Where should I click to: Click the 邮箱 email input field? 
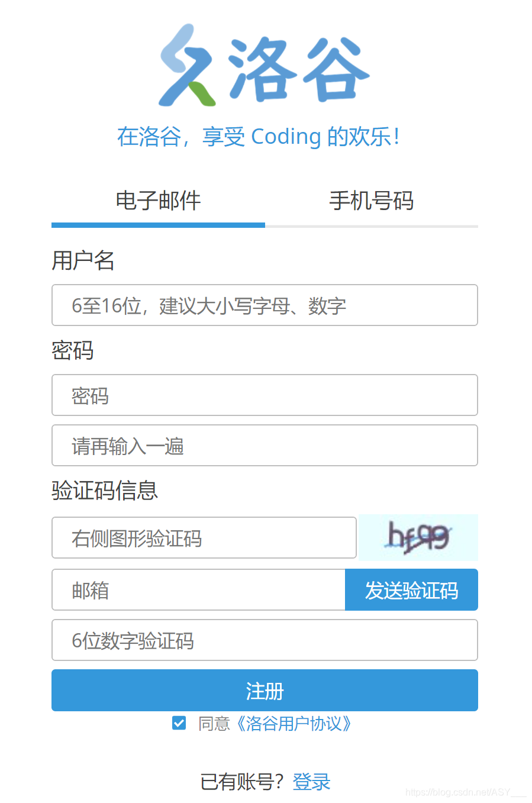[198, 589]
